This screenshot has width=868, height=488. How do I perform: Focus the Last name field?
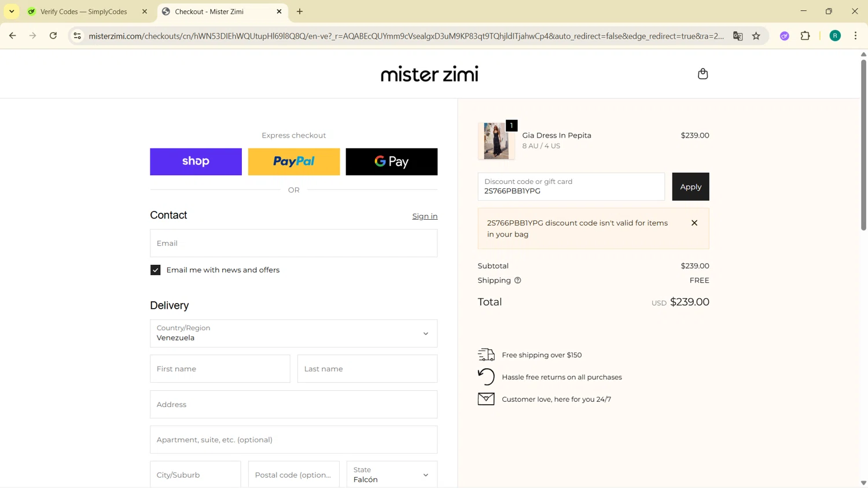coord(367,369)
